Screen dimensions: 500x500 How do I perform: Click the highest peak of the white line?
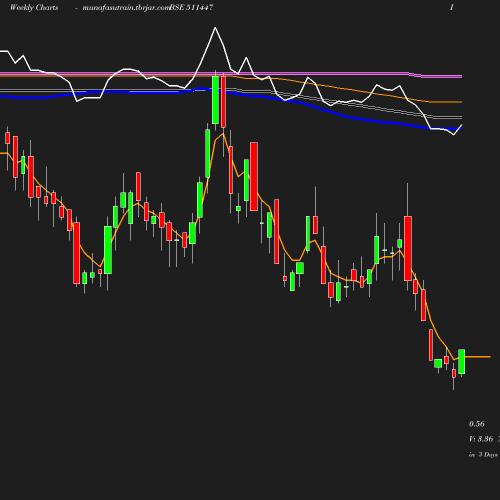point(215,28)
